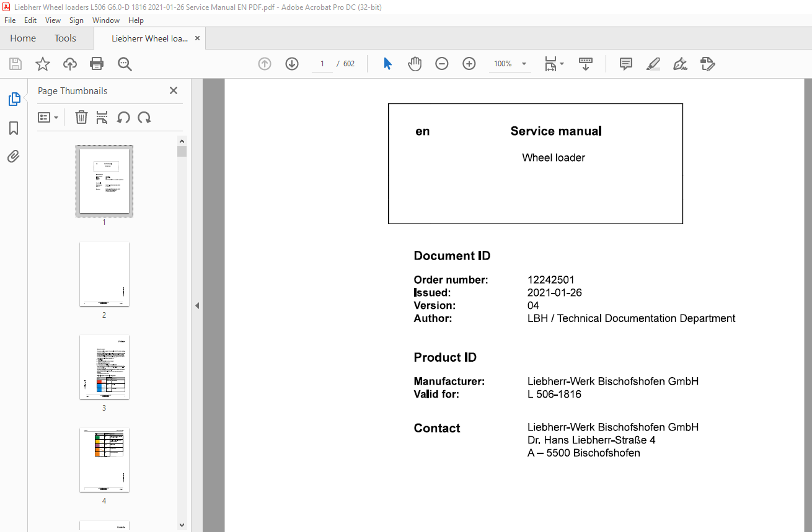Bookmark file with the star icon
Image resolution: width=812 pixels, height=532 pixels.
click(x=43, y=64)
